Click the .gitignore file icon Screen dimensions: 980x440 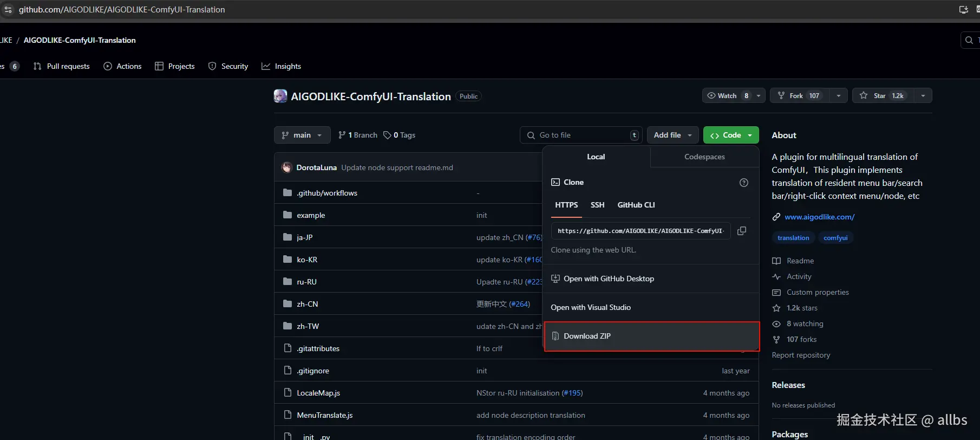click(x=288, y=371)
